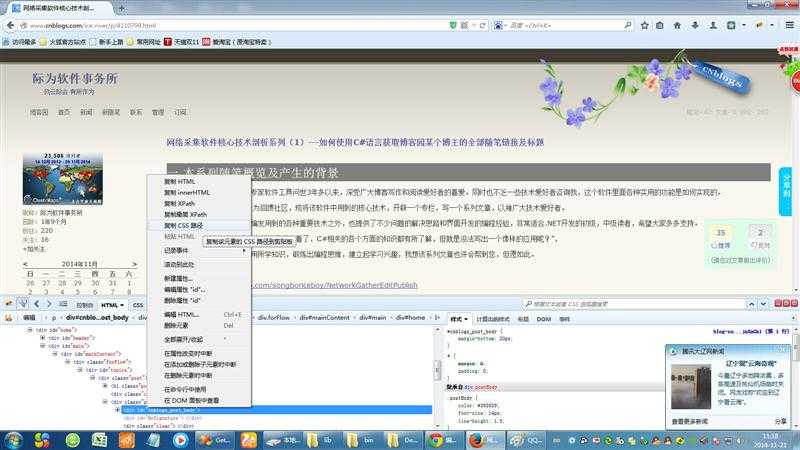This screenshot has width=800, height=450.
Task: Collapse the div class="forFlow" node
Action: pos(67,362)
